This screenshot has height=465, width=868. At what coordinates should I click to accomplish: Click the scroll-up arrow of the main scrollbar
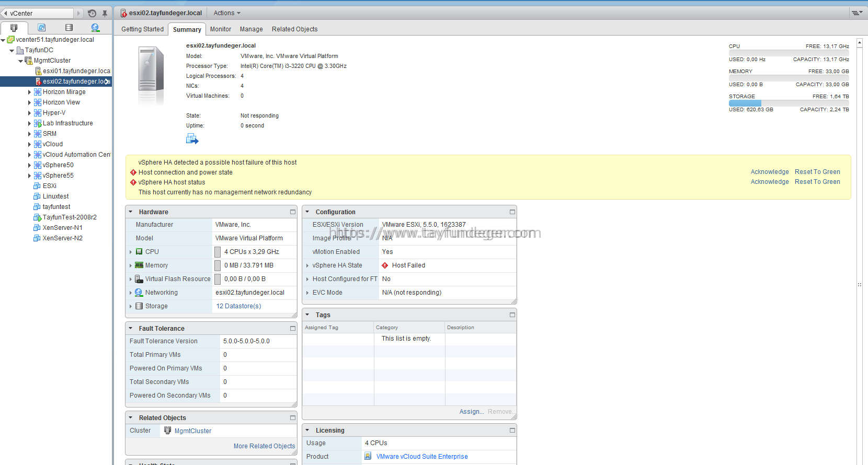[859, 42]
